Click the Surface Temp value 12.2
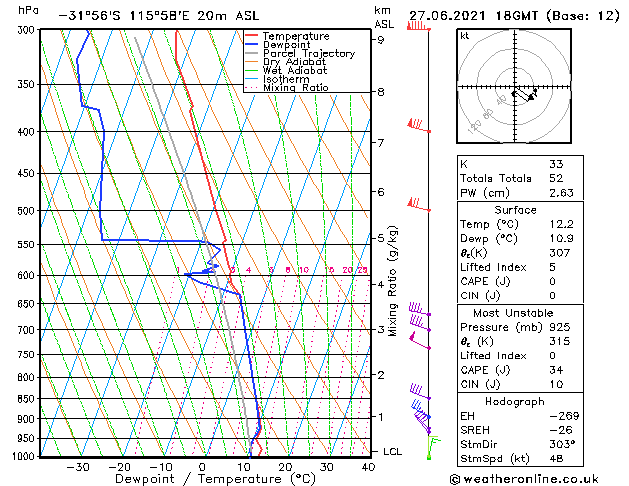 [562, 224]
